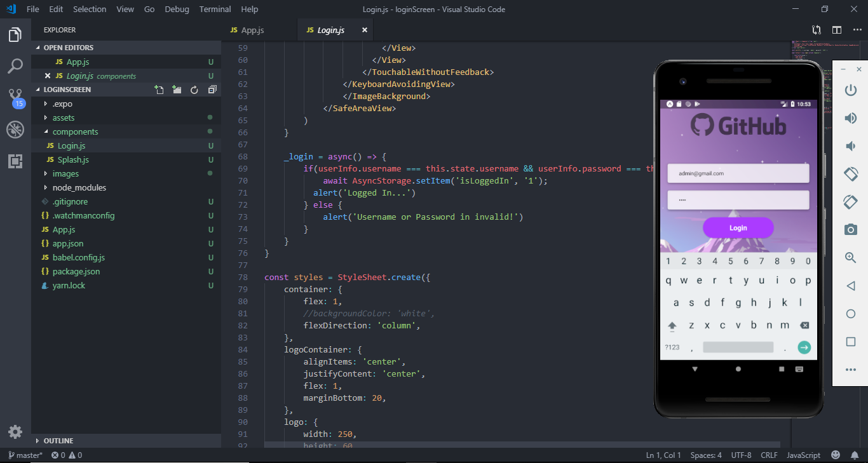Click the emulator Overview square button
This screenshot has width=868, height=463.
tap(851, 342)
